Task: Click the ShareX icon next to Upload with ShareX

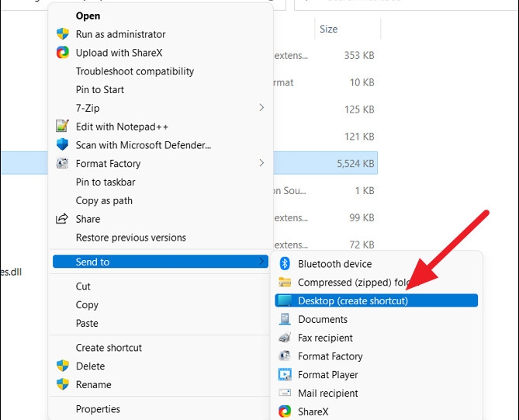Action: pos(63,53)
